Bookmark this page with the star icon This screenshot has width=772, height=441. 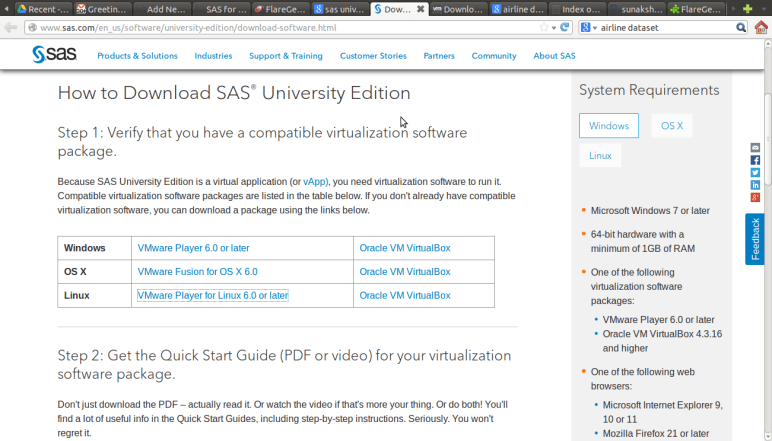pos(544,28)
